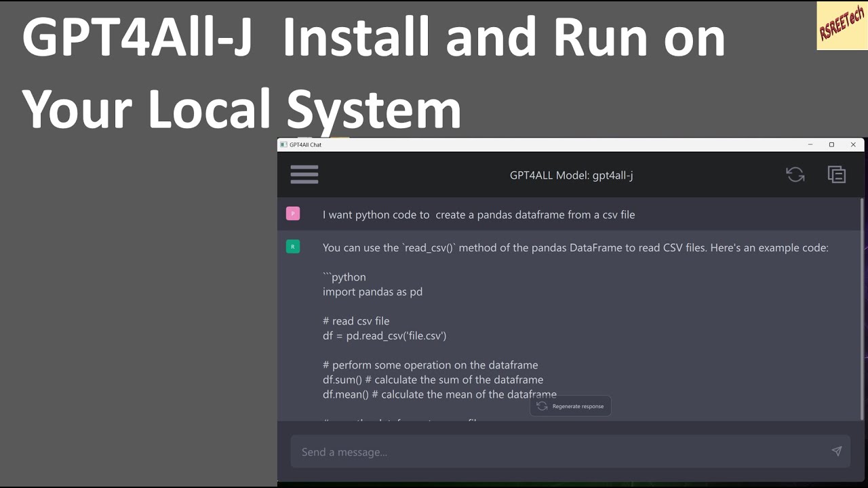Click the 'df.mean()' code line
The width and height of the screenshot is (868, 488).
pyautogui.click(x=439, y=394)
